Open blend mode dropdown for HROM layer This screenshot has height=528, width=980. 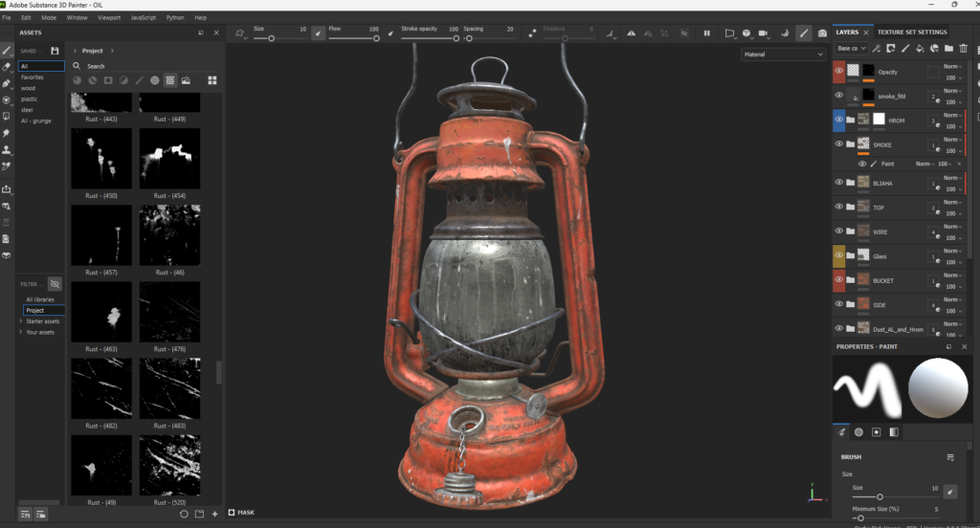[x=952, y=115]
